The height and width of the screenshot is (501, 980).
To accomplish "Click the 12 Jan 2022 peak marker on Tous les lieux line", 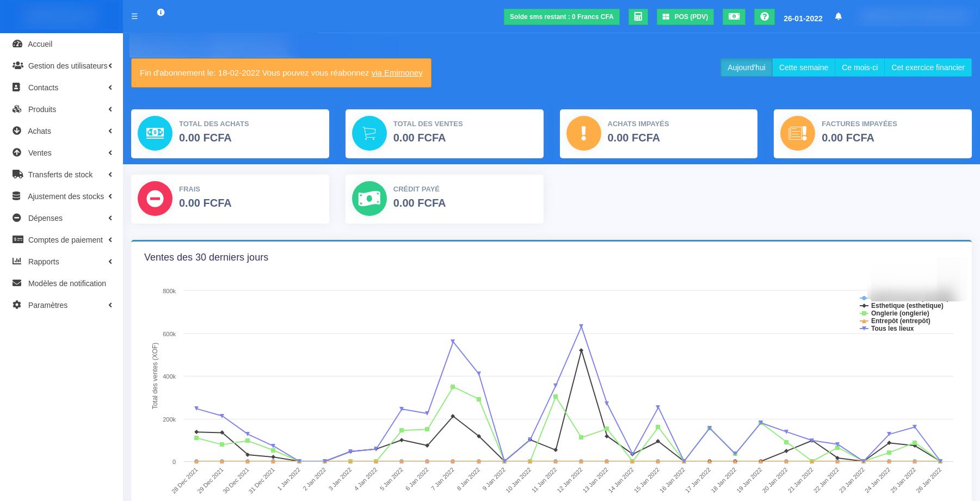I will click(x=581, y=326).
